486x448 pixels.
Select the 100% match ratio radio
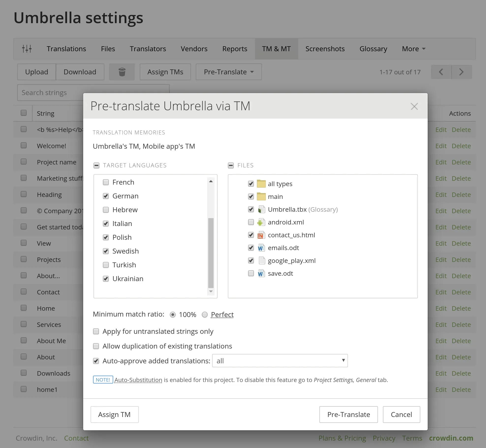173,315
